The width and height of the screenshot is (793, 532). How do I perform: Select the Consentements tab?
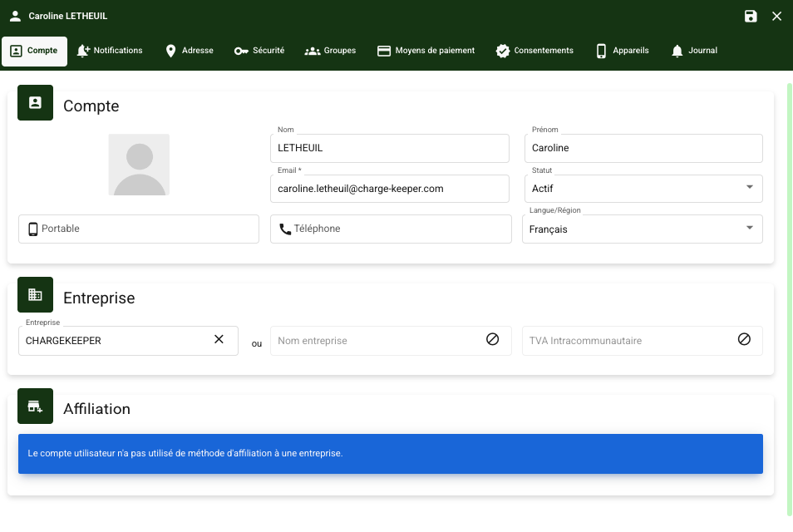[x=534, y=51]
